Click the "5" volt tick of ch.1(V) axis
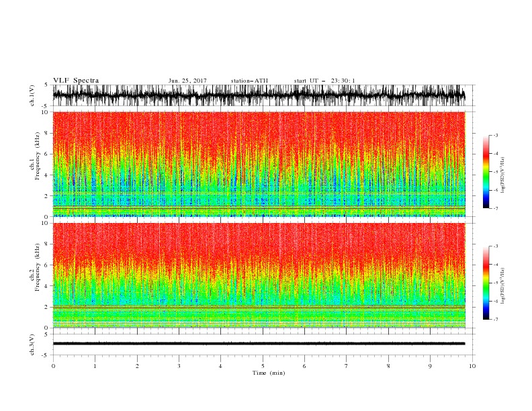Viewport: 532px width, 411px height. [47, 85]
